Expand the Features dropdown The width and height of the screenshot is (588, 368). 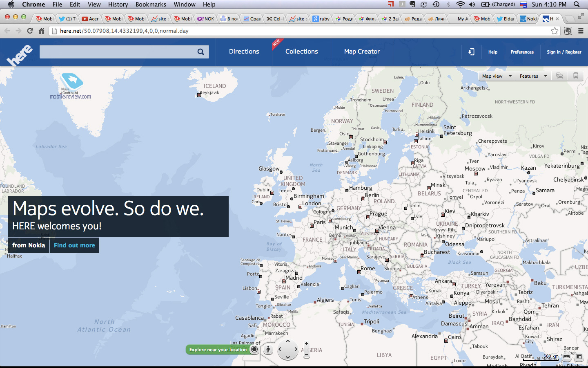(533, 76)
